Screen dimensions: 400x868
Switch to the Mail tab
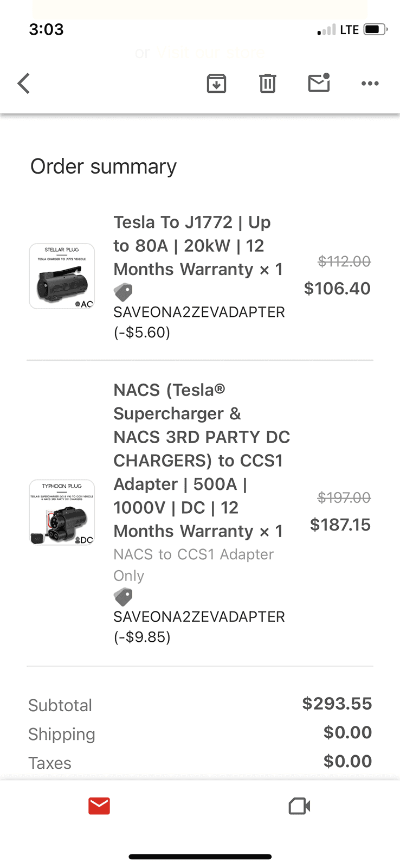point(99,806)
